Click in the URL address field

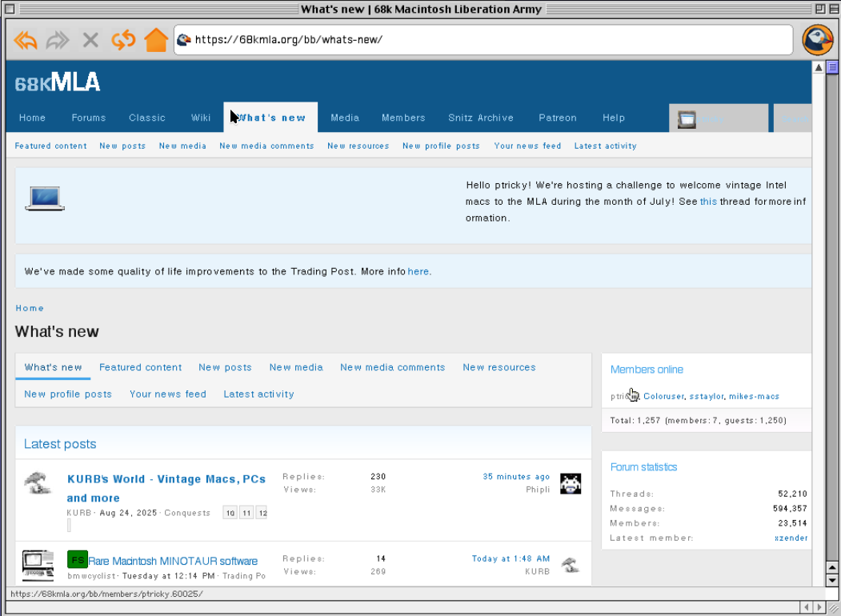pyautogui.click(x=483, y=40)
